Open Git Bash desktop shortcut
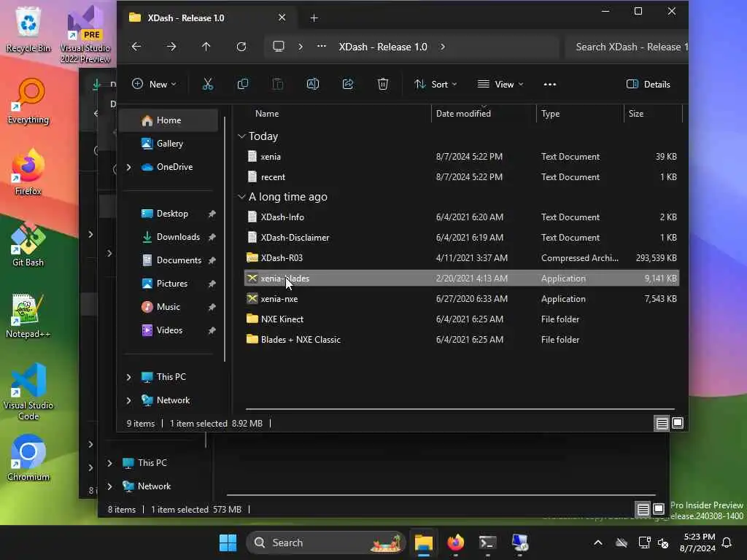The height and width of the screenshot is (560, 747). (x=28, y=244)
